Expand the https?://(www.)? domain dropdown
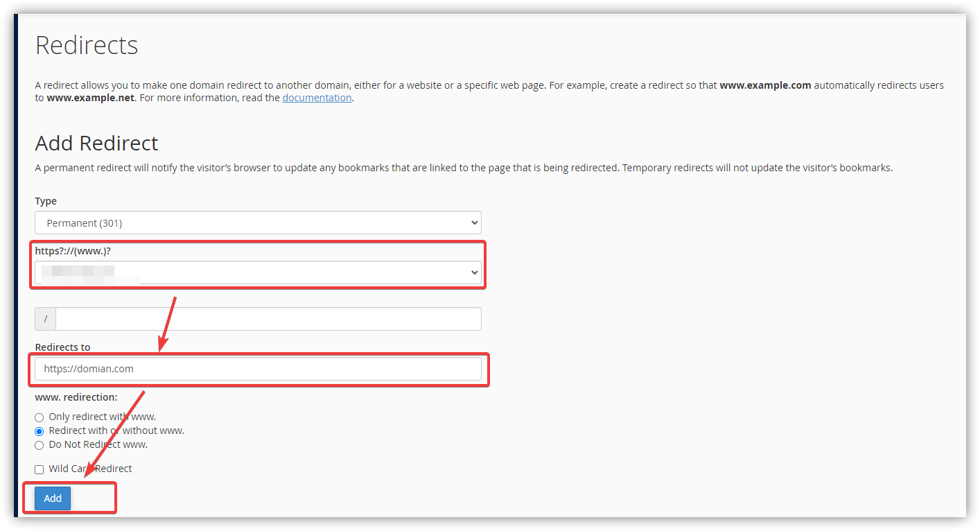980x531 pixels. (x=258, y=272)
